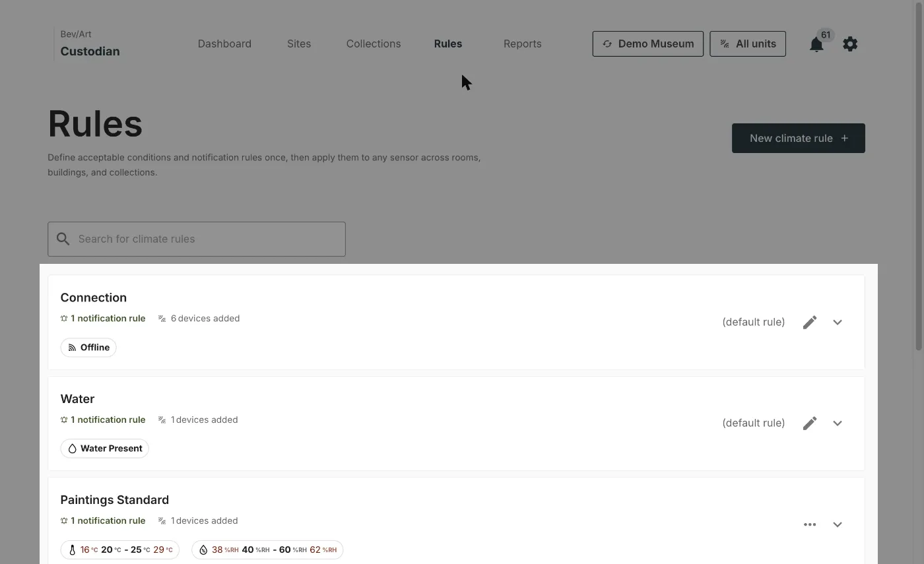Click the 61 notification count badge
Image resolution: width=924 pixels, height=564 pixels.
tap(826, 35)
